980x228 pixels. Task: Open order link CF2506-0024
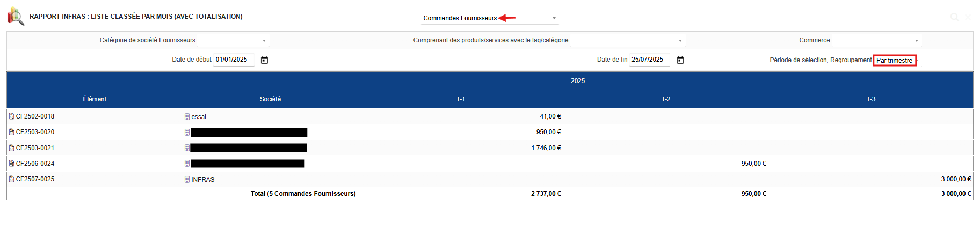(35, 164)
